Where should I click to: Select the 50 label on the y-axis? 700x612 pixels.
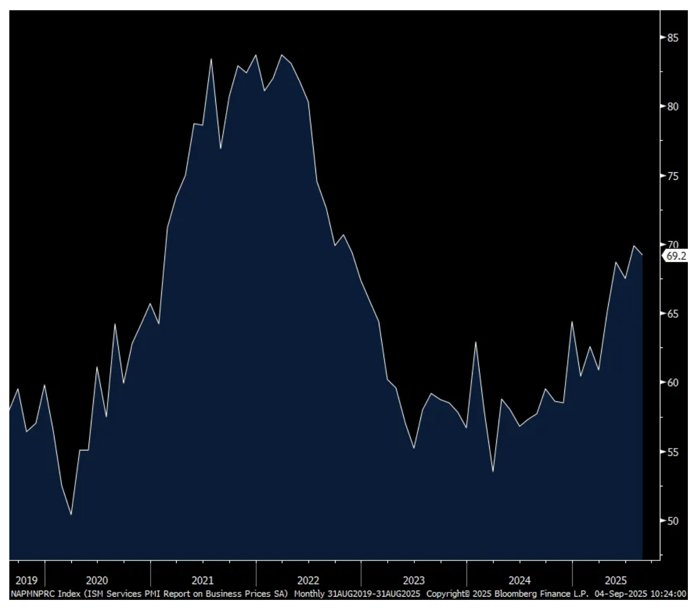tap(673, 521)
